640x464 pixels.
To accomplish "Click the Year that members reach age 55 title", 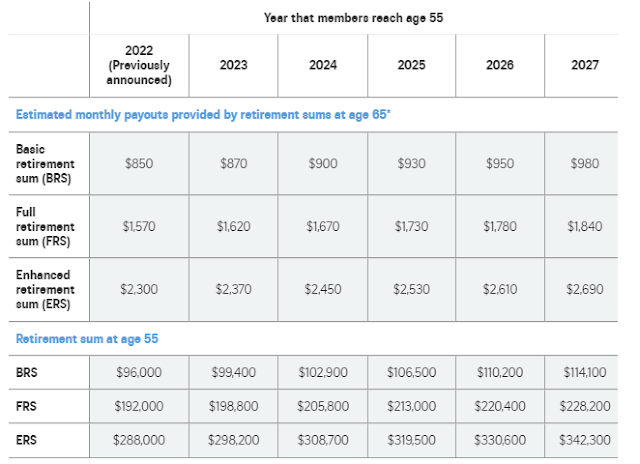I will [353, 18].
